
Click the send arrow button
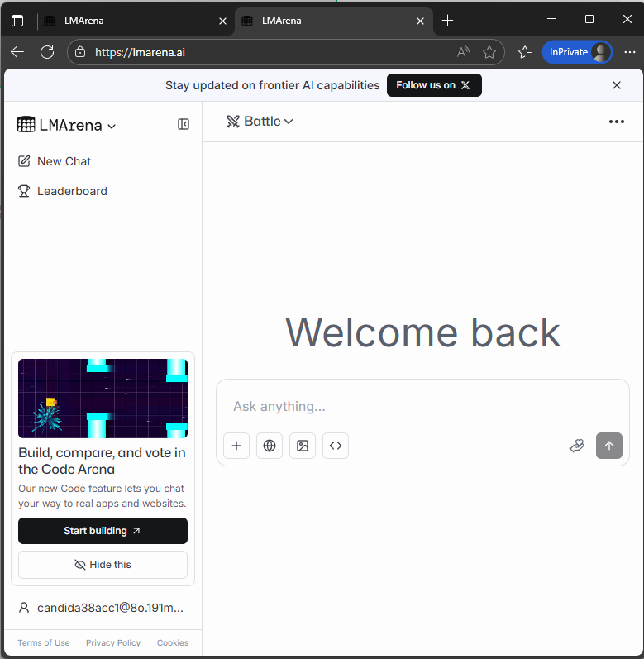pos(609,446)
